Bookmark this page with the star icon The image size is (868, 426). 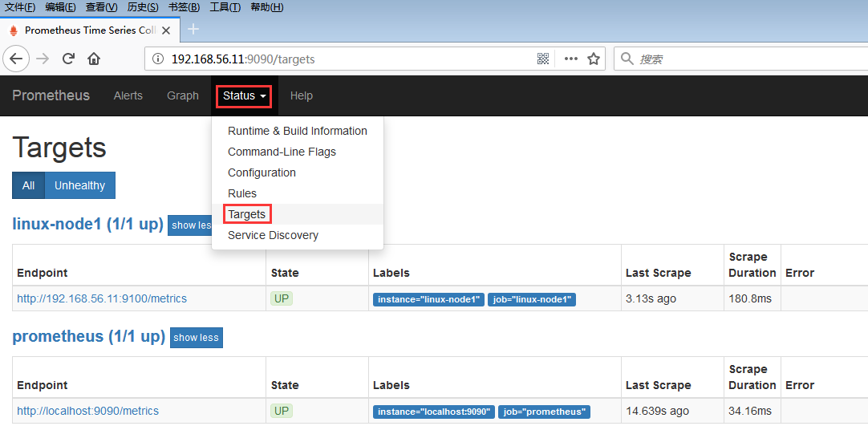coord(594,59)
